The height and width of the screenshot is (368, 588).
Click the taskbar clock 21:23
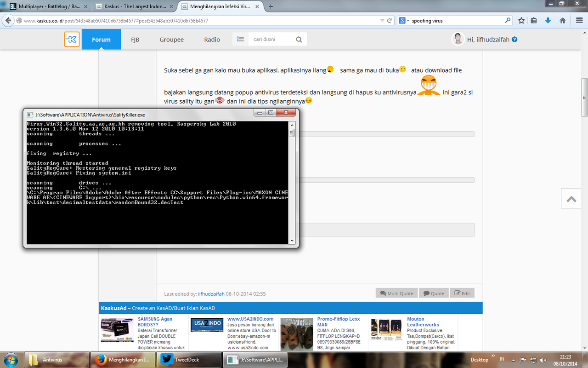(x=566, y=356)
